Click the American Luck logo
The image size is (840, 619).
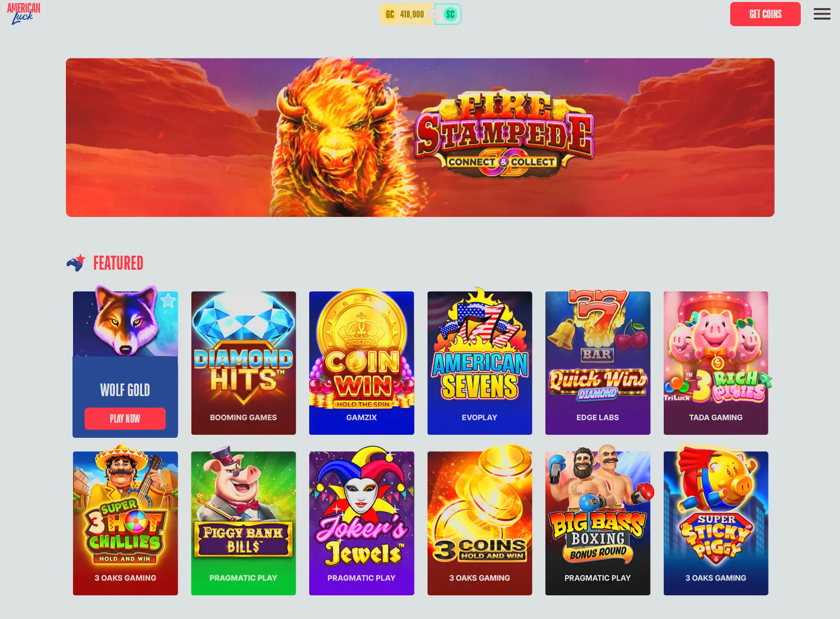pos(23,14)
